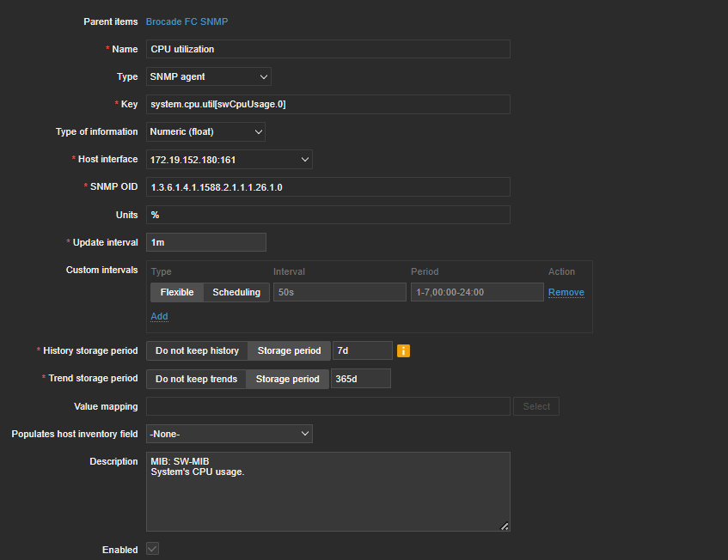Click the history storage warning info icon
Viewport: 728px width, 560px height.
[403, 350]
